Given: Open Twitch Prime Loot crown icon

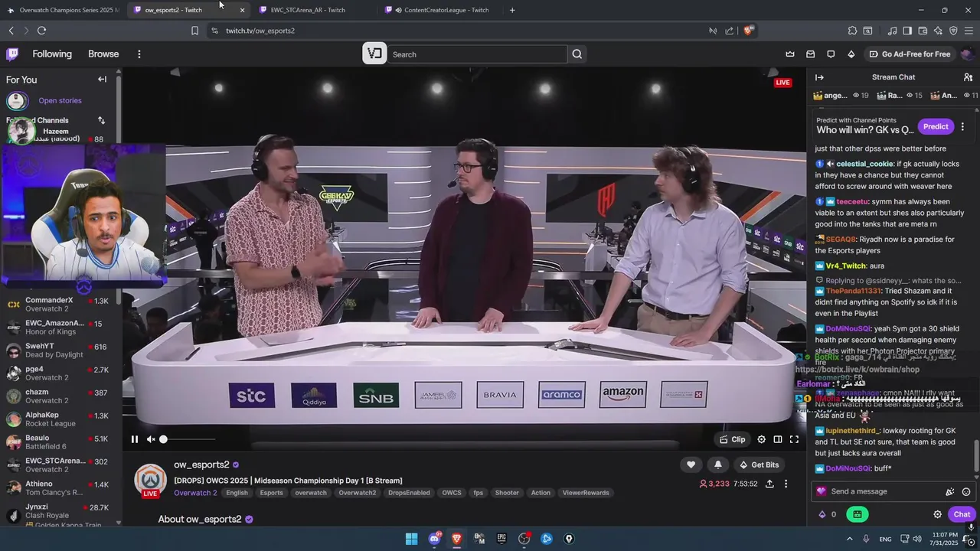Looking at the screenshot, I should click(790, 54).
